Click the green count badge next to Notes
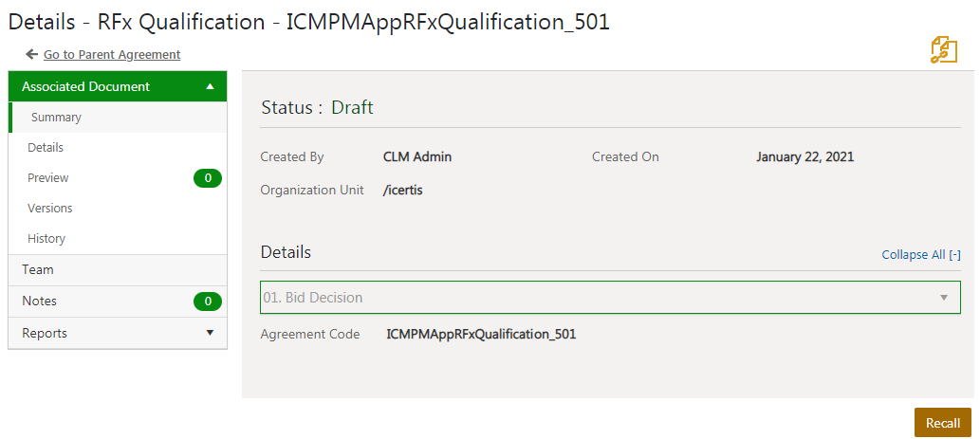Image resolution: width=980 pixels, height=439 pixels. (x=207, y=302)
